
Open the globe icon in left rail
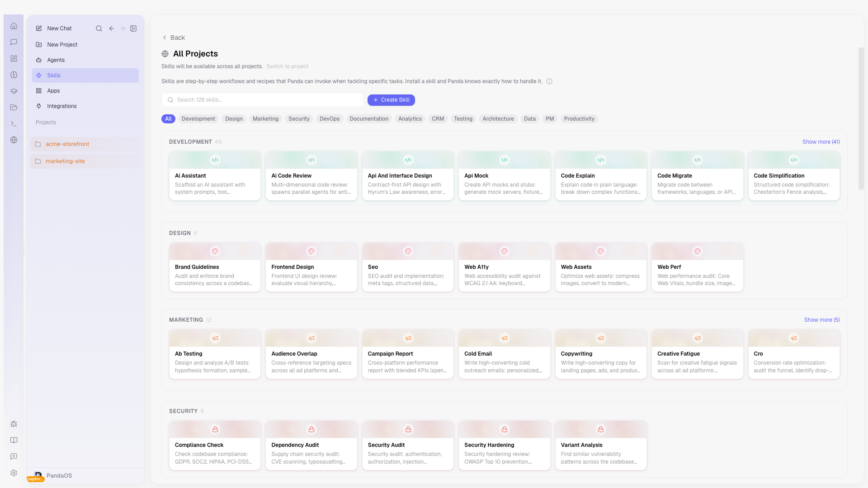[14, 140]
